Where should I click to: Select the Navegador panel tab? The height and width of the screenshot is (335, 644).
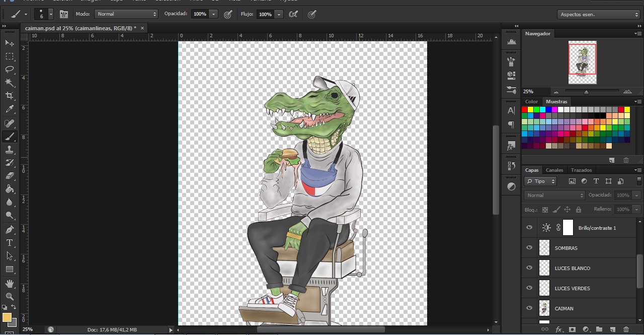[x=538, y=33]
